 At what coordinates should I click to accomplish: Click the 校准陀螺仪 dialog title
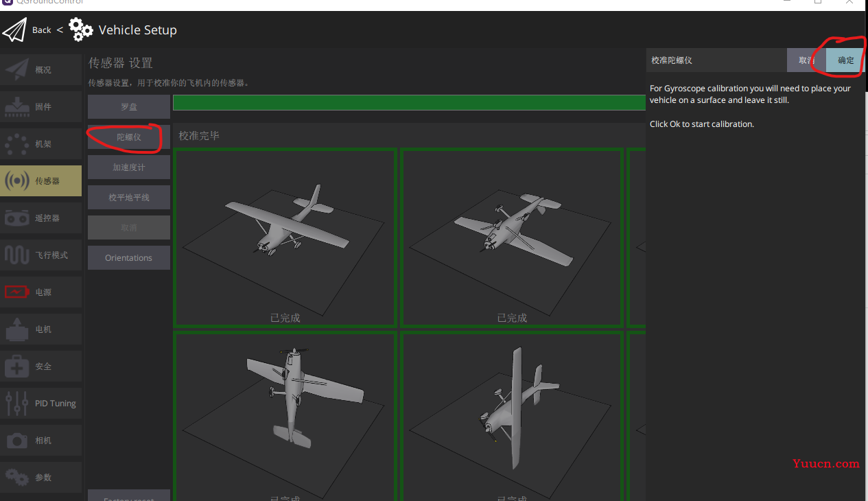tap(672, 60)
